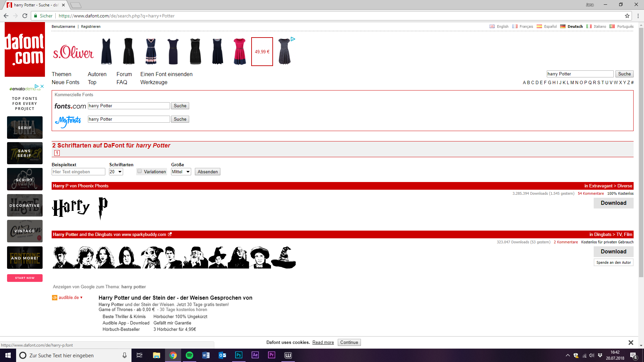Open the Größe size dropdown
Image resolution: width=644 pixels, height=362 pixels.
tap(181, 172)
